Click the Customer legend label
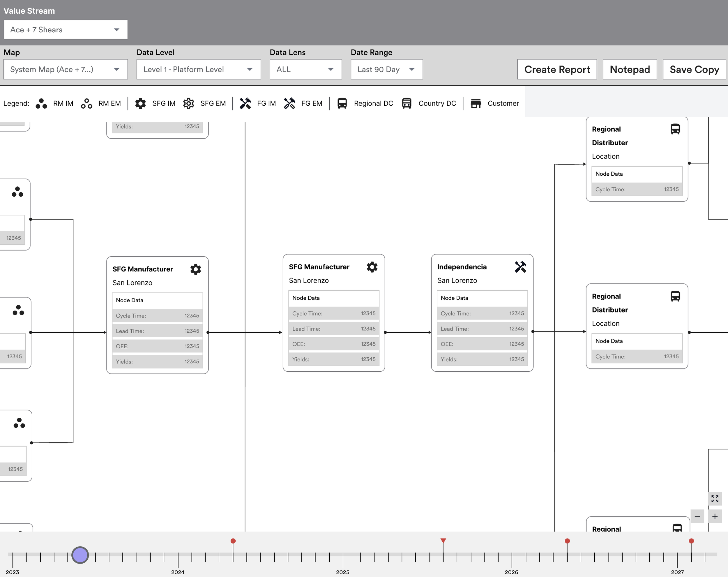 click(x=503, y=103)
